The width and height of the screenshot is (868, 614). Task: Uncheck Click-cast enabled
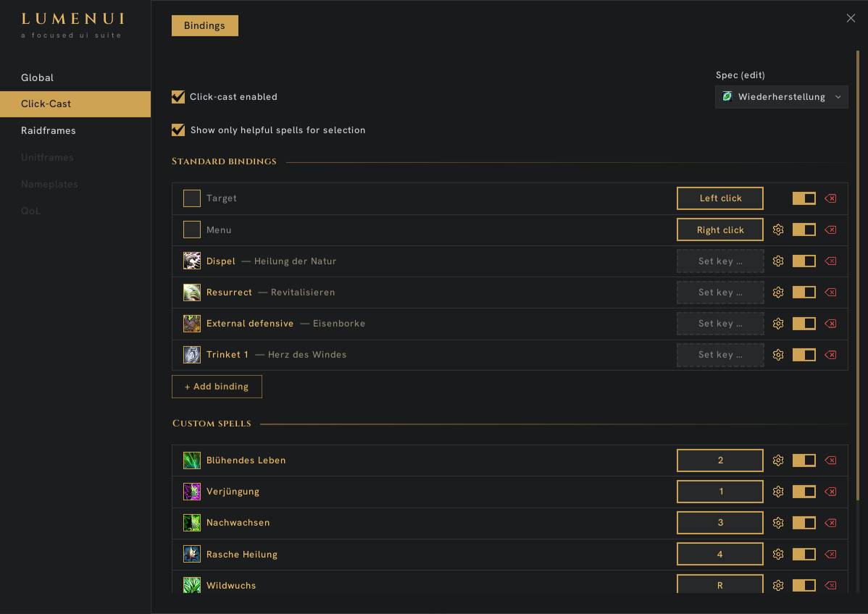pos(178,97)
